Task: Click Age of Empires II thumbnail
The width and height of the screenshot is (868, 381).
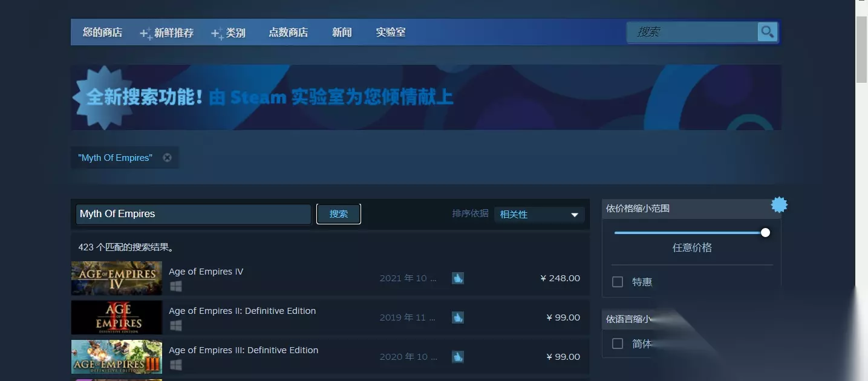Action: [x=117, y=317]
